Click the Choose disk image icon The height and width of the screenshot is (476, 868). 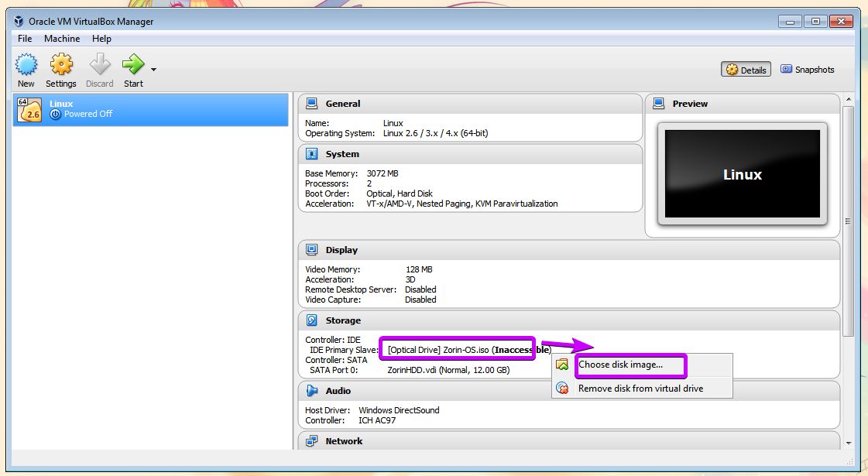[x=562, y=365]
